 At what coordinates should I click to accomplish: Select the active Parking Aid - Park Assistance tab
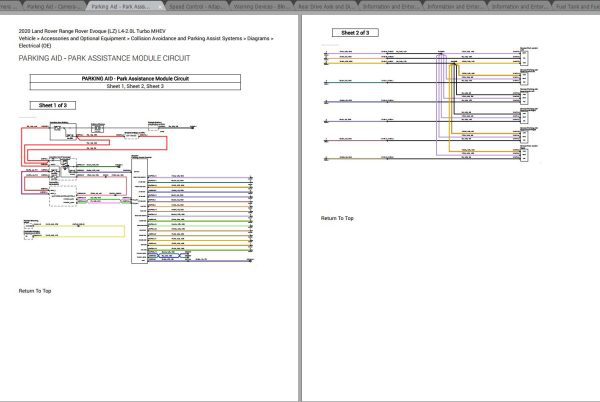(x=122, y=7)
